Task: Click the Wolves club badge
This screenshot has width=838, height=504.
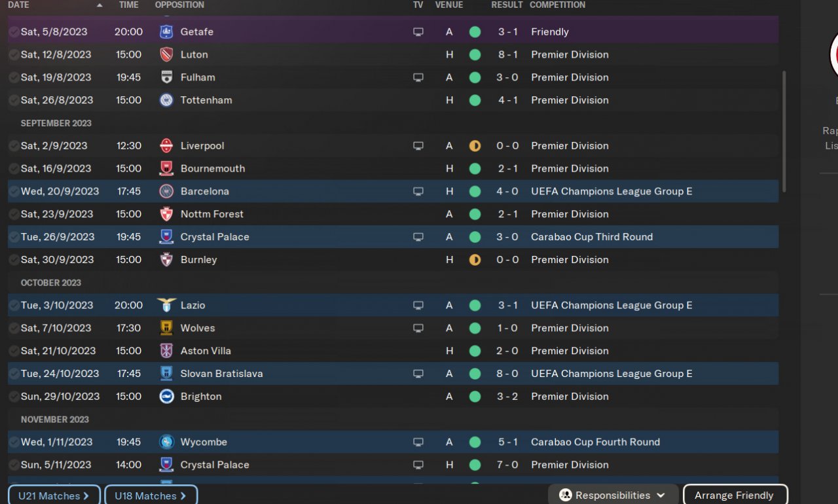Action: 166,328
